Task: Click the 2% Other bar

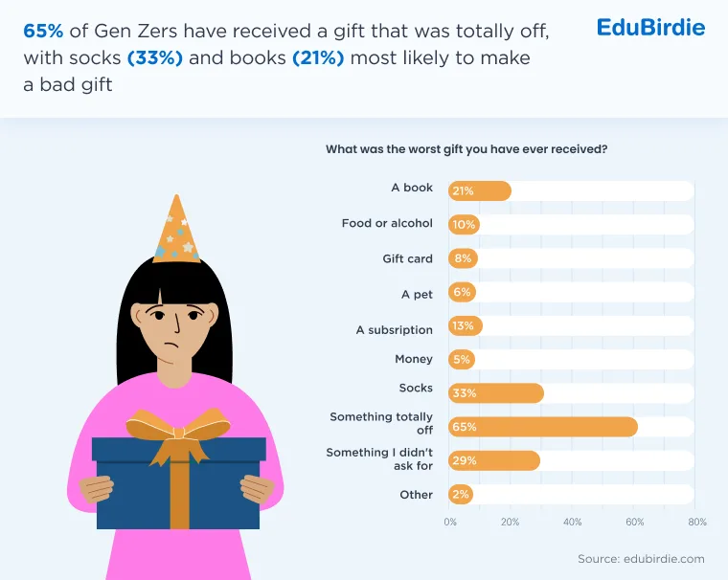Action: pos(461,494)
